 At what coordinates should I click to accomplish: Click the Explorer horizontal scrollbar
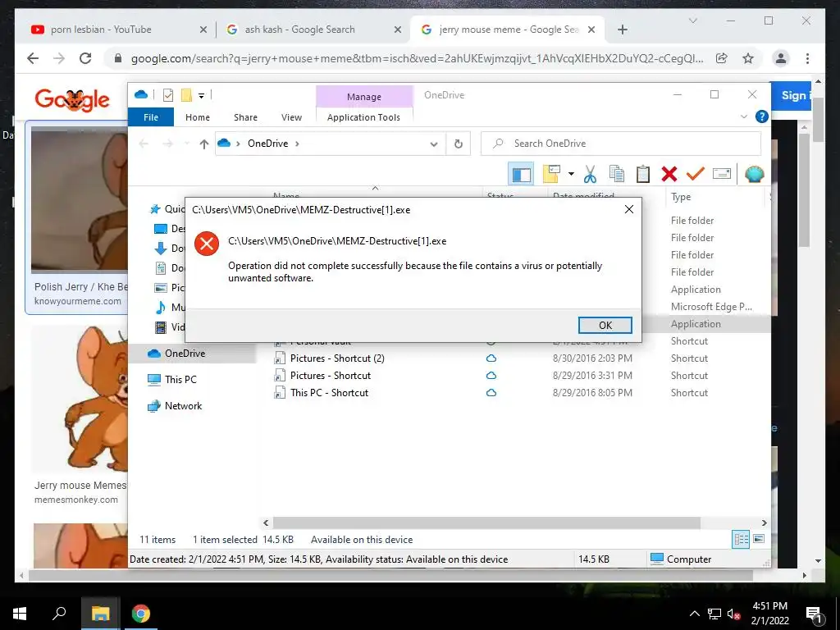(486, 523)
